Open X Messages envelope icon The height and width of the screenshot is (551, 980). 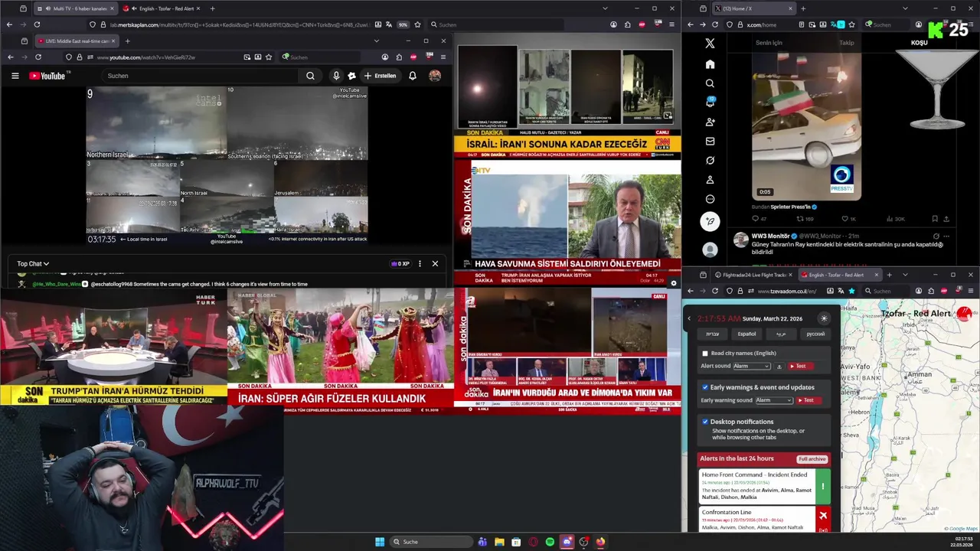(710, 141)
